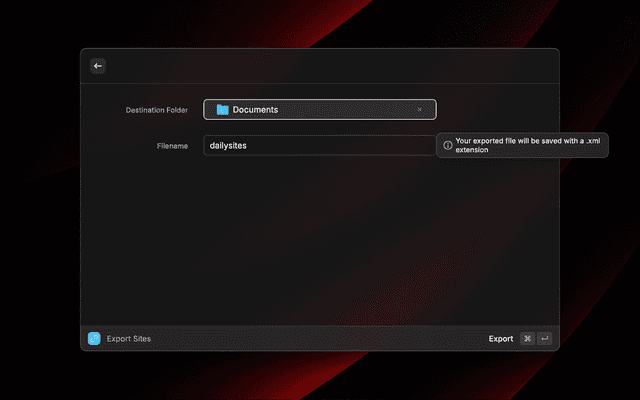Clear the Documents folder selection with x

(420, 109)
